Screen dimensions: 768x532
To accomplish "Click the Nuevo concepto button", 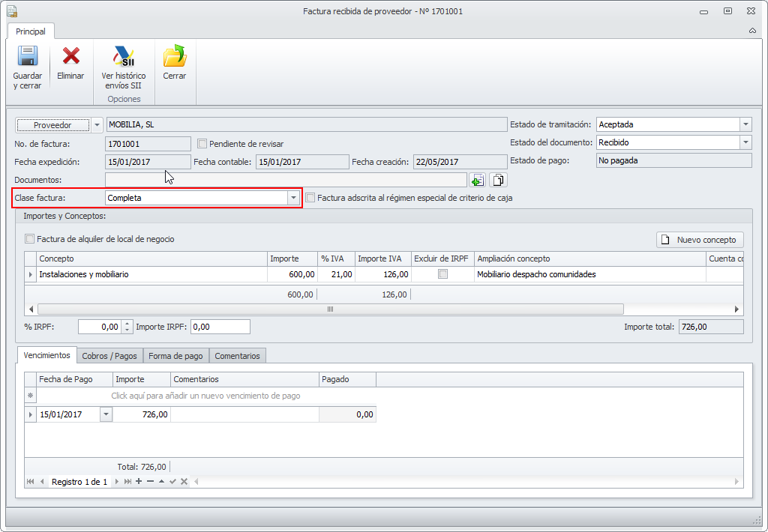I will [700, 240].
